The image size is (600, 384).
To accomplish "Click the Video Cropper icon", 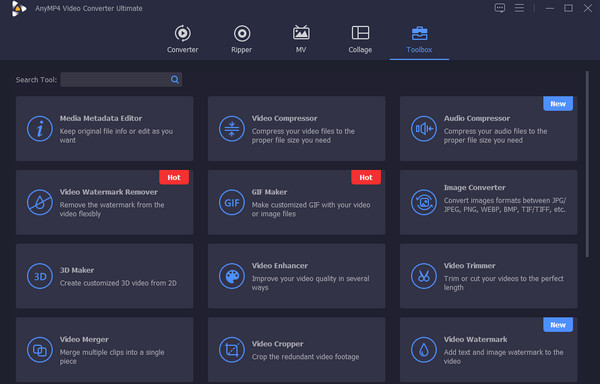I will pos(232,350).
